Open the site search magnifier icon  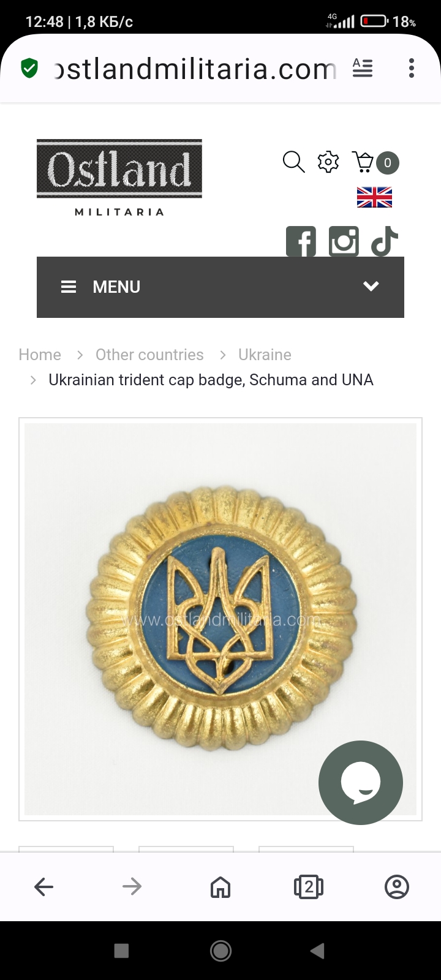coord(293,162)
